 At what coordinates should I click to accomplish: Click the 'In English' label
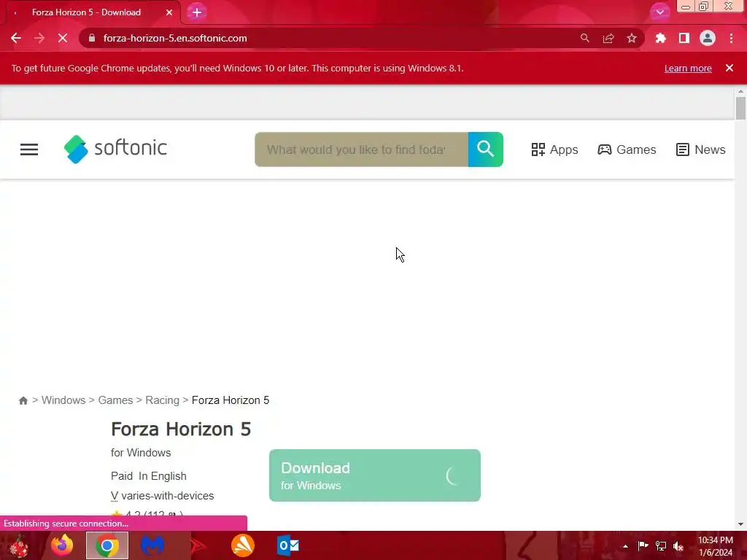[x=163, y=476]
